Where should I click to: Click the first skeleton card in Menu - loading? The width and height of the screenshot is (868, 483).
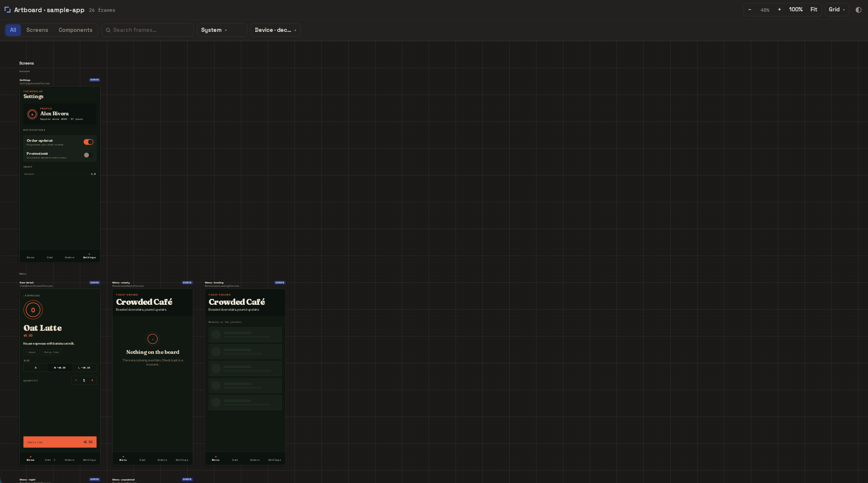coord(245,335)
